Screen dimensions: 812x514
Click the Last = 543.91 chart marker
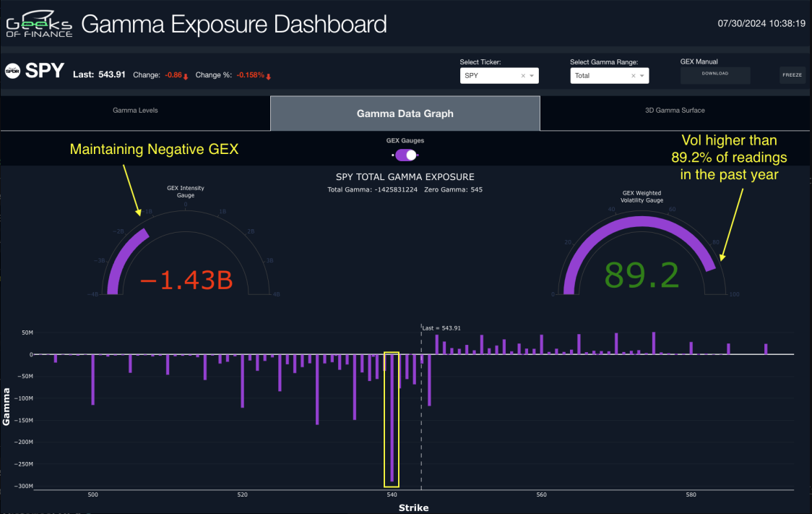coord(441,328)
